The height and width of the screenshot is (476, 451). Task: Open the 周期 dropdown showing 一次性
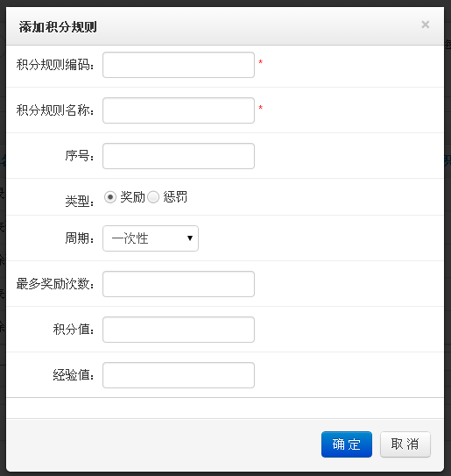pos(151,238)
